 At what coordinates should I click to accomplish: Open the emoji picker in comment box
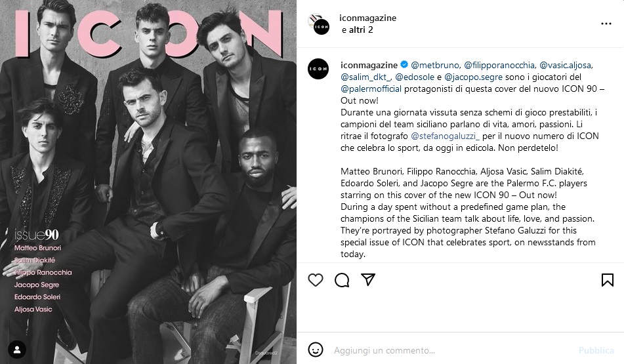[x=316, y=350]
